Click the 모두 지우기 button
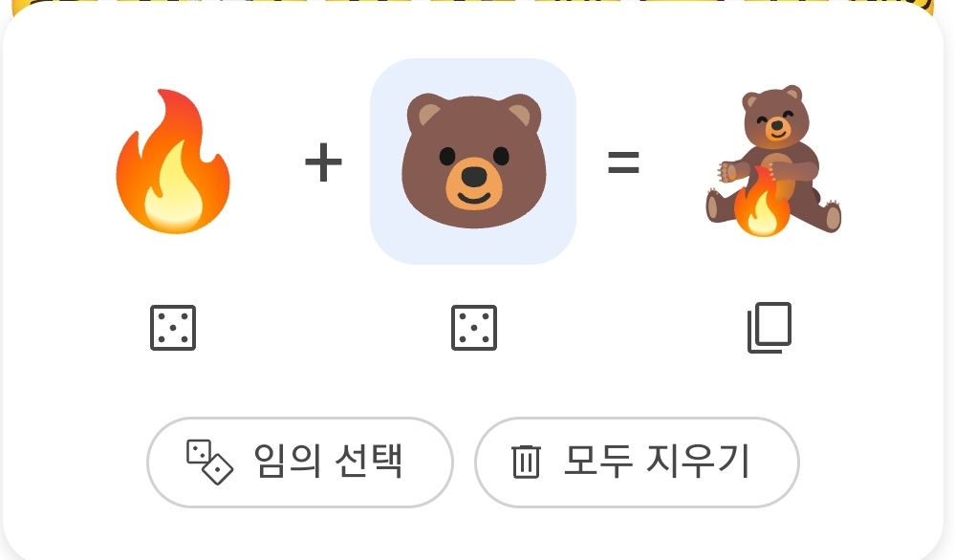 (637, 463)
